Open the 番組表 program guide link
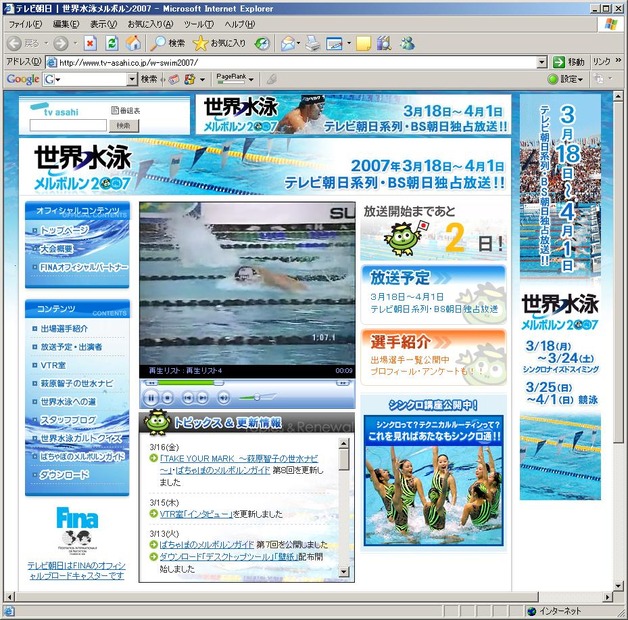Screen dimensions: 628x620 click(126, 111)
